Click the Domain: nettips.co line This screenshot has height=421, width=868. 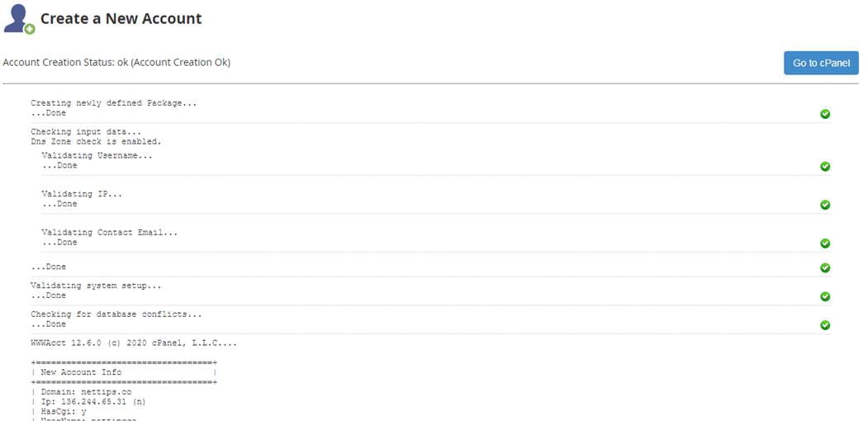click(x=80, y=391)
